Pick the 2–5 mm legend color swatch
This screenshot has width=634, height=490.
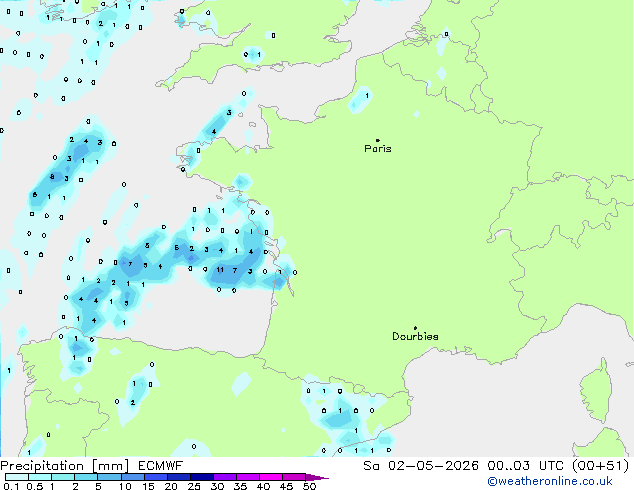(x=86, y=477)
